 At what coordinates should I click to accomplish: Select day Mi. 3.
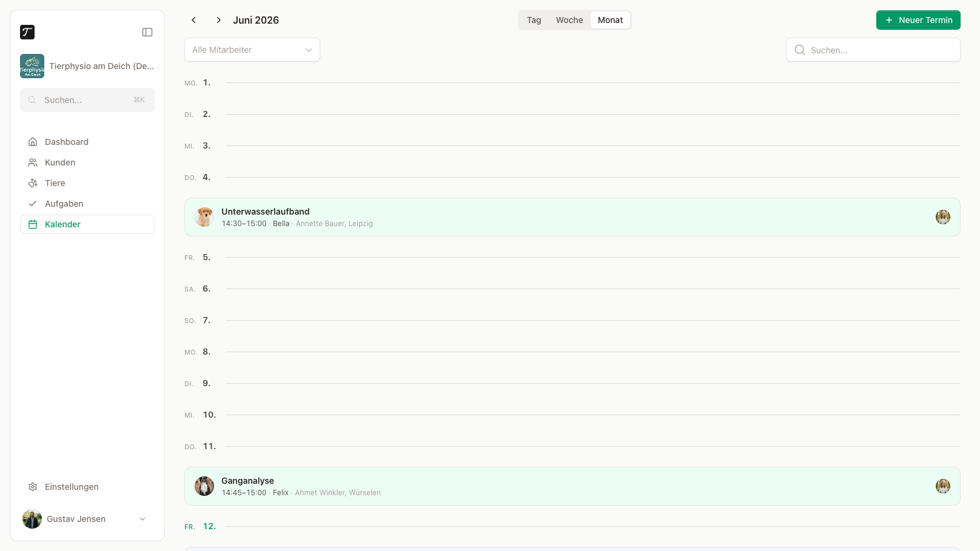[x=198, y=145]
